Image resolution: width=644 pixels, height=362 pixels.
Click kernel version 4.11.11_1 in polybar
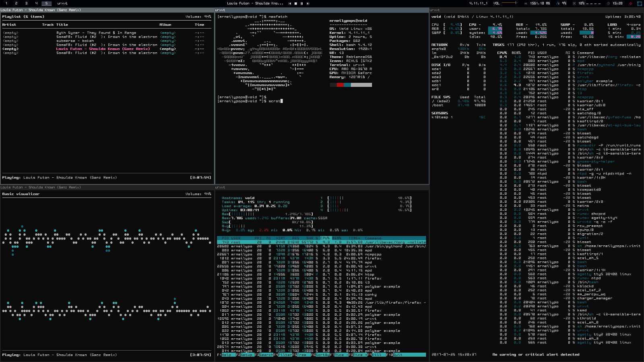point(478,3)
